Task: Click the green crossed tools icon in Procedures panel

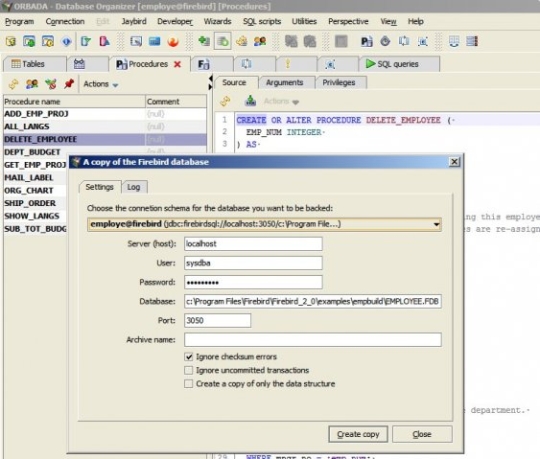Action: [51, 84]
